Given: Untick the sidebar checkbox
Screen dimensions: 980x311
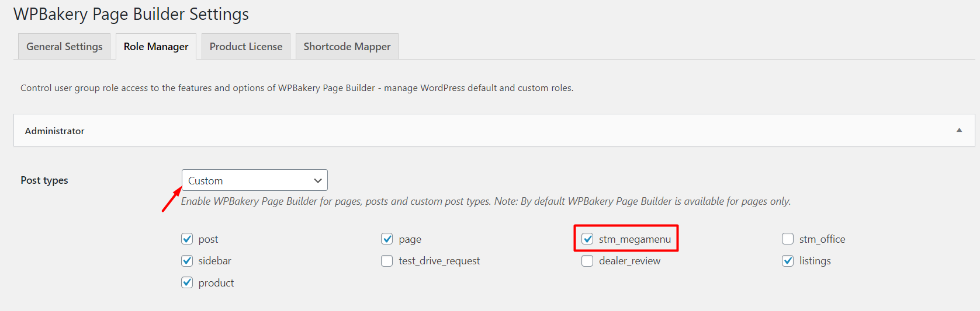Looking at the screenshot, I should (x=187, y=261).
